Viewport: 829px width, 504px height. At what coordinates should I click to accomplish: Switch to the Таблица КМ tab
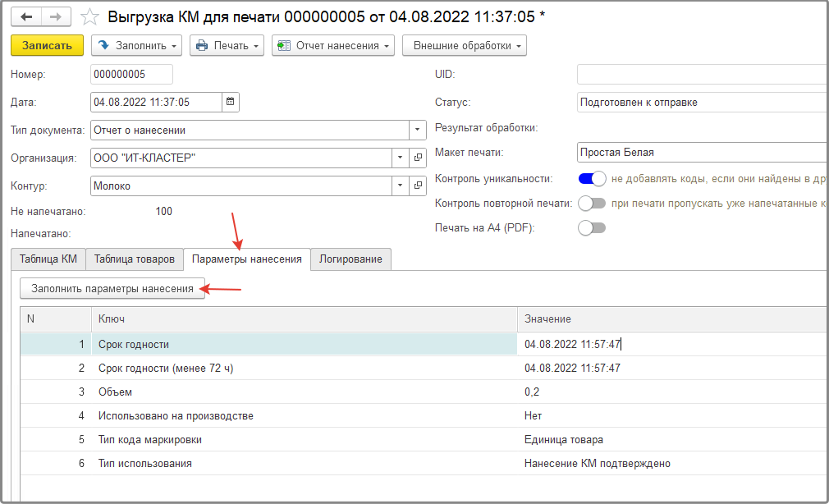[48, 259]
